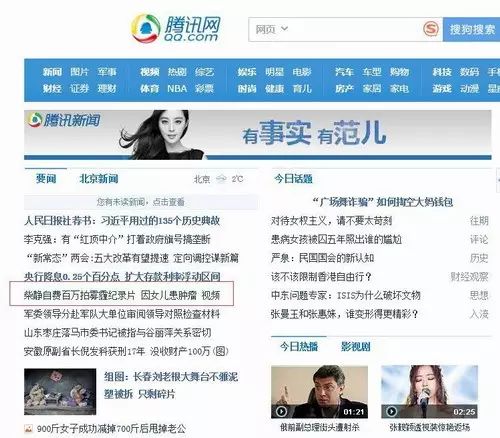Viewport: 500px width, 438px height.
Task: Open 理财 in navigation bar
Action: coord(107,89)
